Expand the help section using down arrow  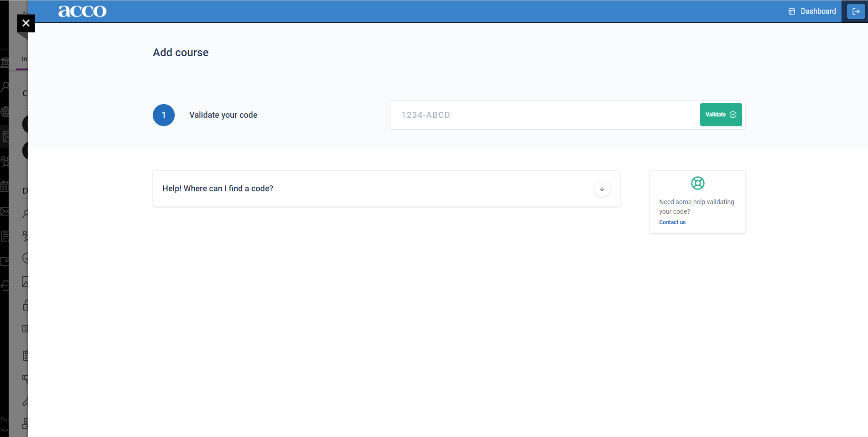click(602, 189)
